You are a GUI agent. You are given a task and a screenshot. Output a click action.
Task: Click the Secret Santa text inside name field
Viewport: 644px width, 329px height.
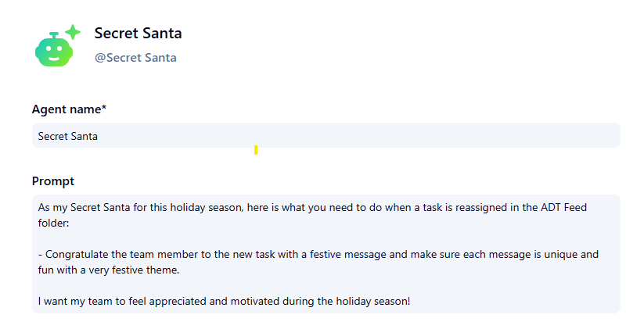tap(68, 135)
